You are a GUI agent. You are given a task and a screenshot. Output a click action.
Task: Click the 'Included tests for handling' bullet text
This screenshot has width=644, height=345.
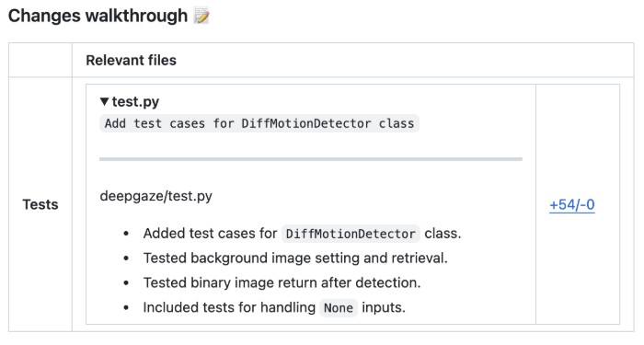coord(229,307)
